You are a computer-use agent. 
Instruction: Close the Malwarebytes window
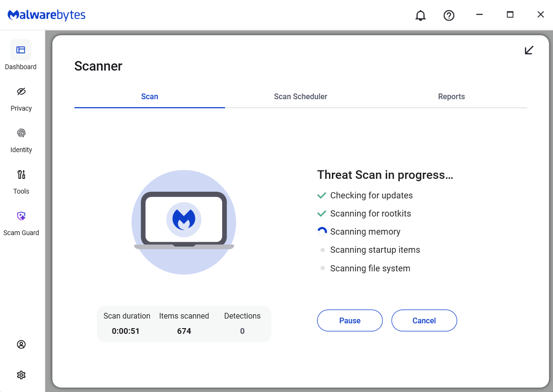point(541,15)
